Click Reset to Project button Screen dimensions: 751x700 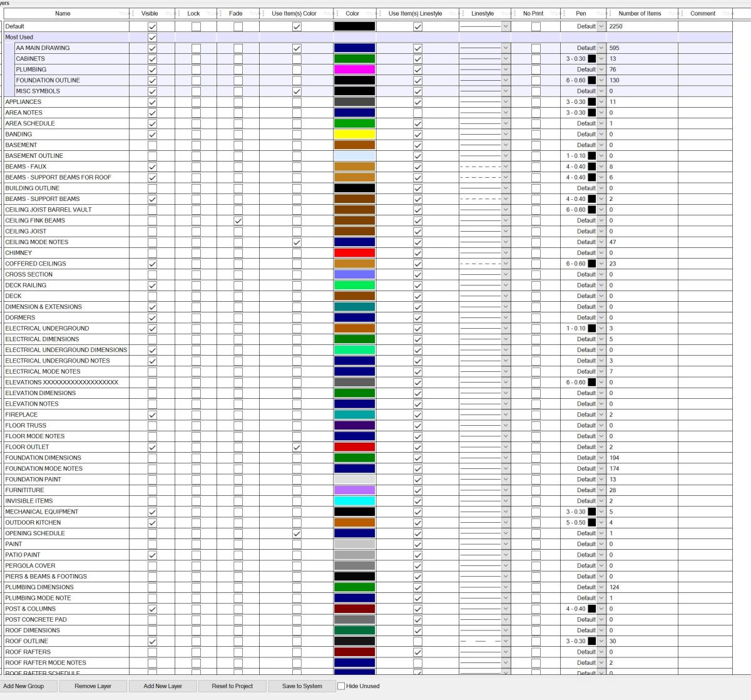(x=232, y=686)
